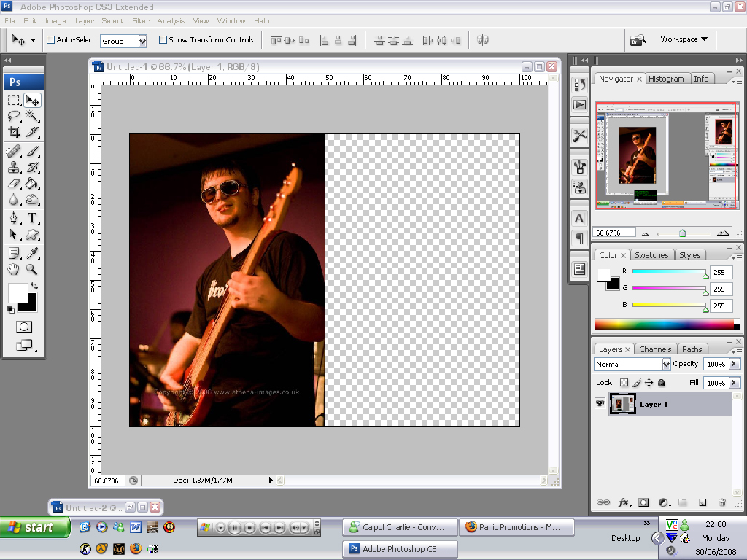The image size is (747, 560).
Task: Check Show Transform Controls
Action: click(x=163, y=40)
